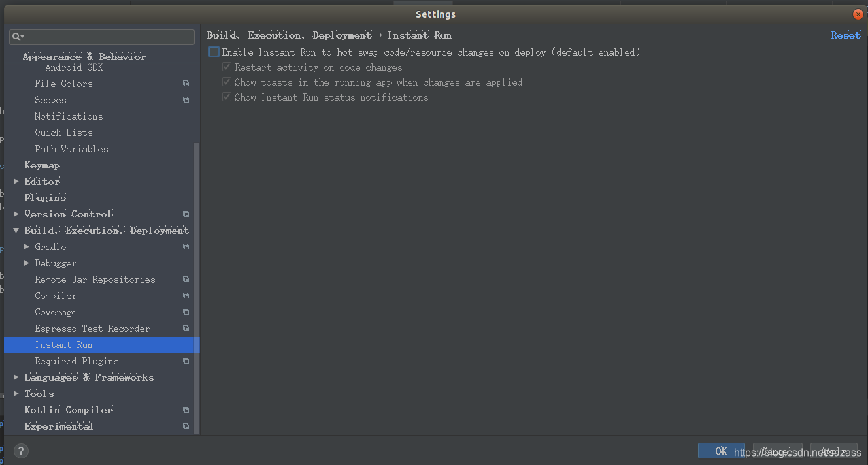868x465 pixels.
Task: Select the Required Plugins settings page
Action: [x=76, y=361]
